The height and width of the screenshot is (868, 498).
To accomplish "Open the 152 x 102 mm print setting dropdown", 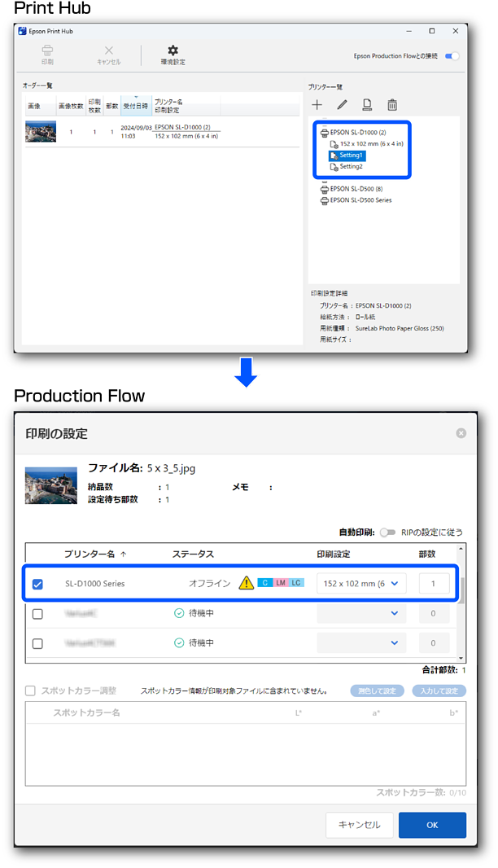I will (x=361, y=584).
